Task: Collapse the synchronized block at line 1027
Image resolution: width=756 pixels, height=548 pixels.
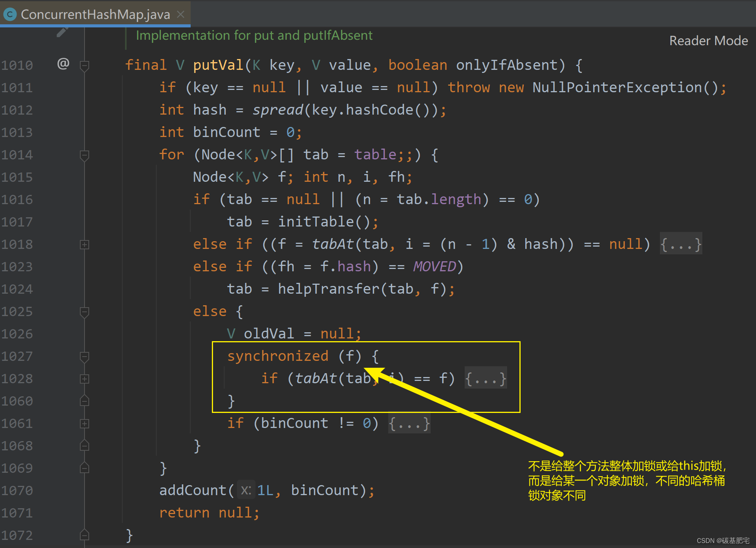Action: pyautogui.click(x=85, y=357)
